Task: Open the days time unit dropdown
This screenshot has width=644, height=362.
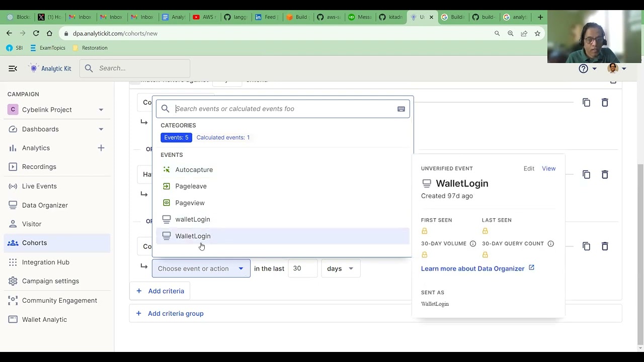Action: 341,268
